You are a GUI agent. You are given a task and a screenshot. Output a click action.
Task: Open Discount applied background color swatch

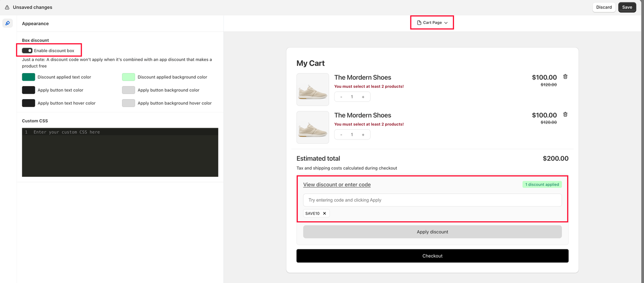pos(128,77)
